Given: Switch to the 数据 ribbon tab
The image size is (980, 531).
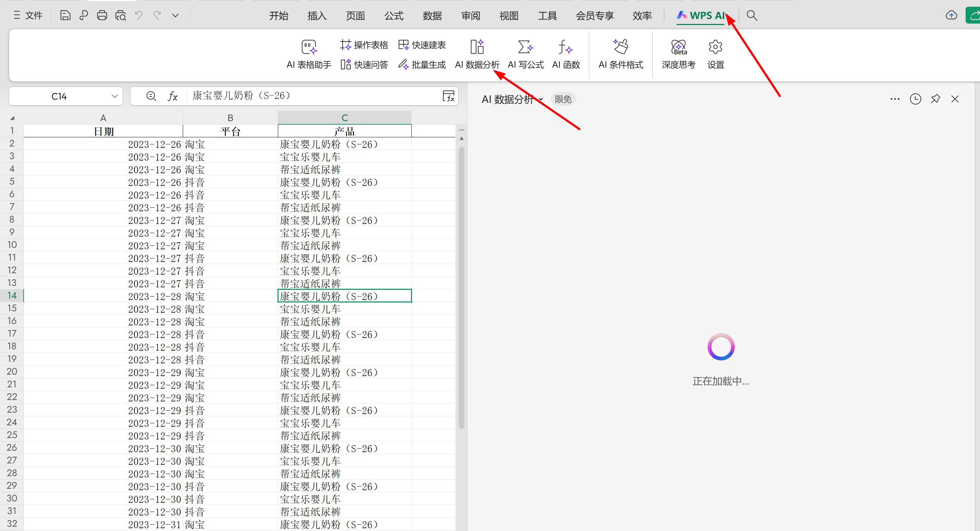Looking at the screenshot, I should [x=432, y=15].
